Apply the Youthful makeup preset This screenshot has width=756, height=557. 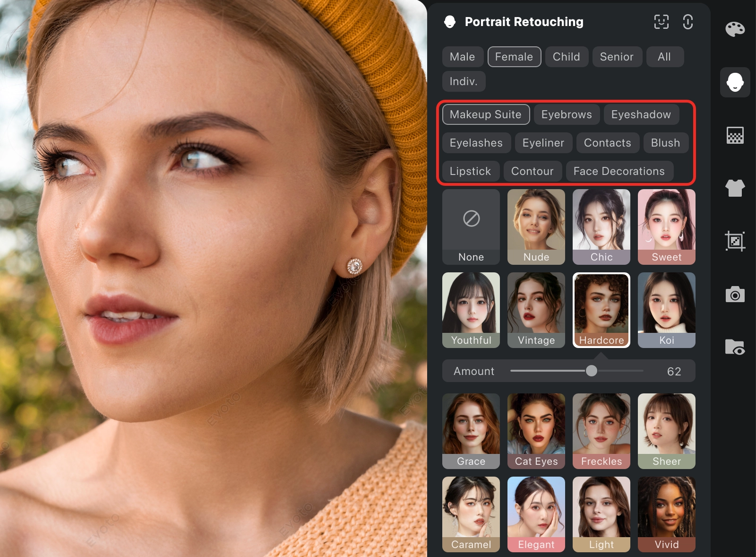pos(471,310)
